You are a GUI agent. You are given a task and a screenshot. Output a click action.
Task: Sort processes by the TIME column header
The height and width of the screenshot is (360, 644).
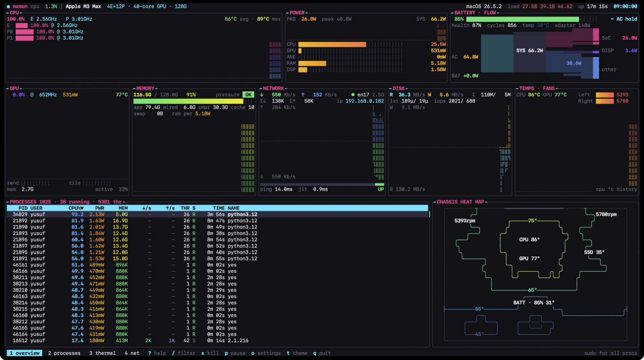point(219,208)
